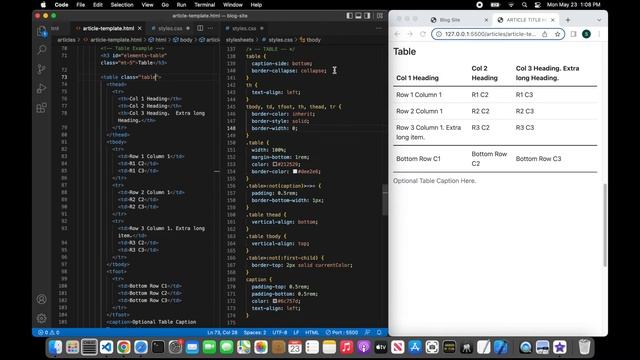The width and height of the screenshot is (640, 360).
Task: Click the Chrome forward arrow
Action: click(x=410, y=34)
